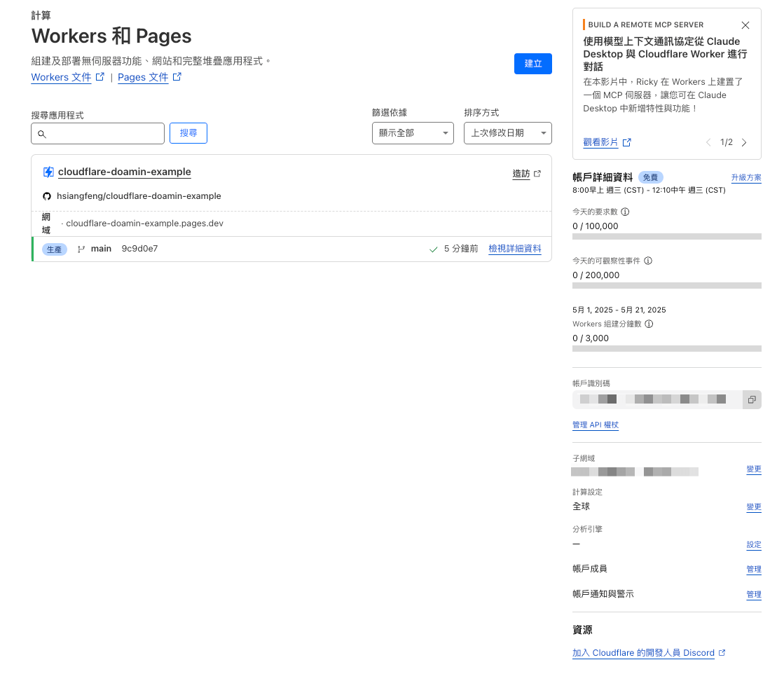Expand the 上次修改日期 sort dropdown
Image resolution: width=784 pixels, height=688 pixels.
coord(507,133)
